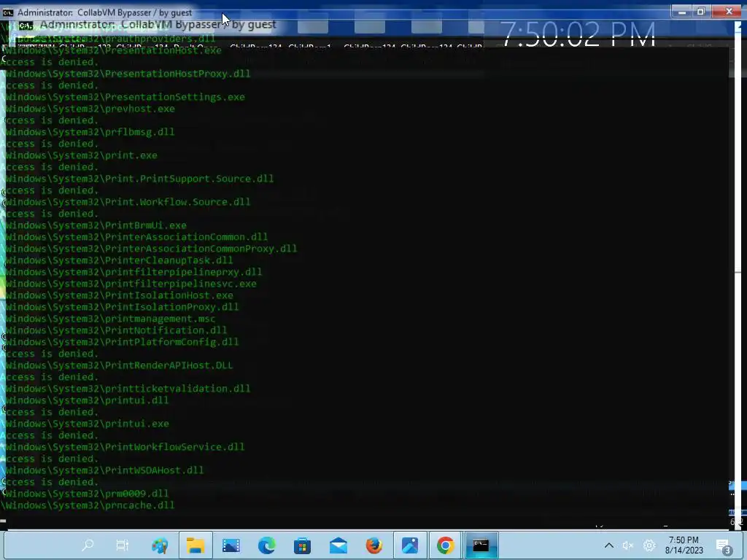Click the line 'Windows\System32\printui.dll'
The image size is (747, 560).
coord(88,400)
